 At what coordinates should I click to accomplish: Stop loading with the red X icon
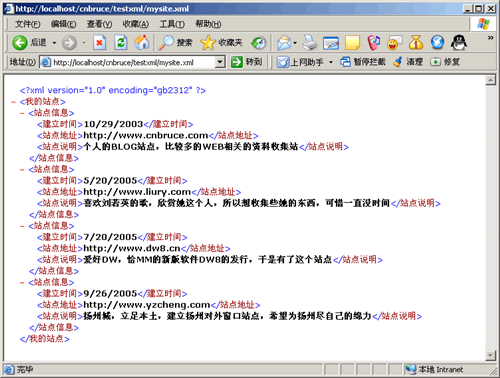[99, 43]
